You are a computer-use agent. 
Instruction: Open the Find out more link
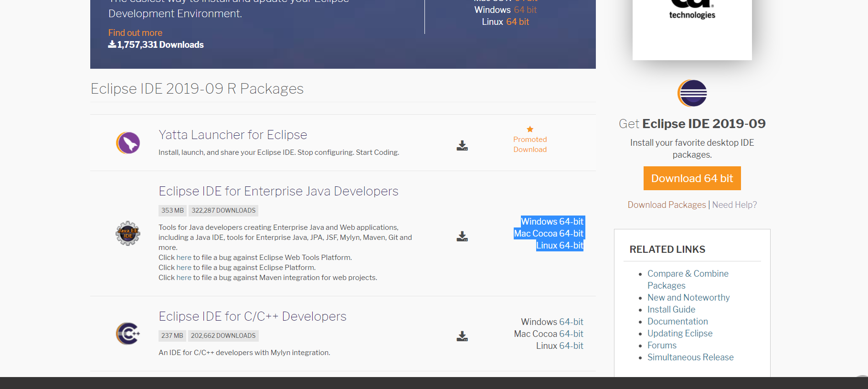click(135, 32)
